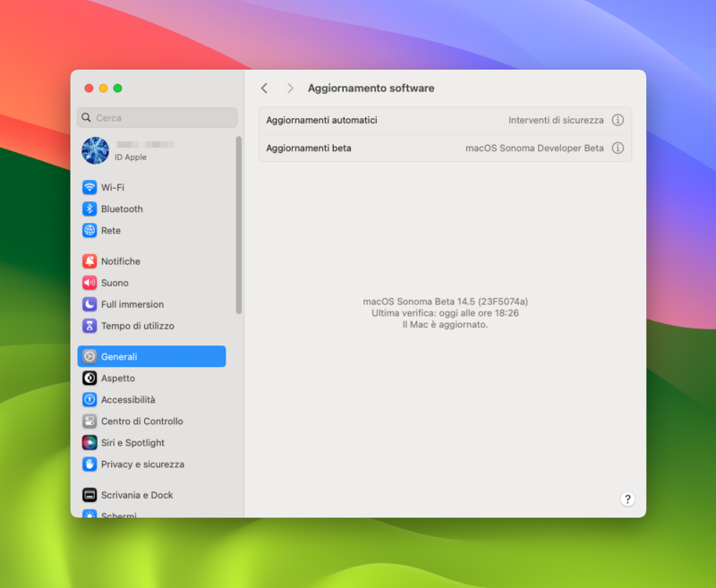Select Tempo di utilizzo label

[138, 326]
